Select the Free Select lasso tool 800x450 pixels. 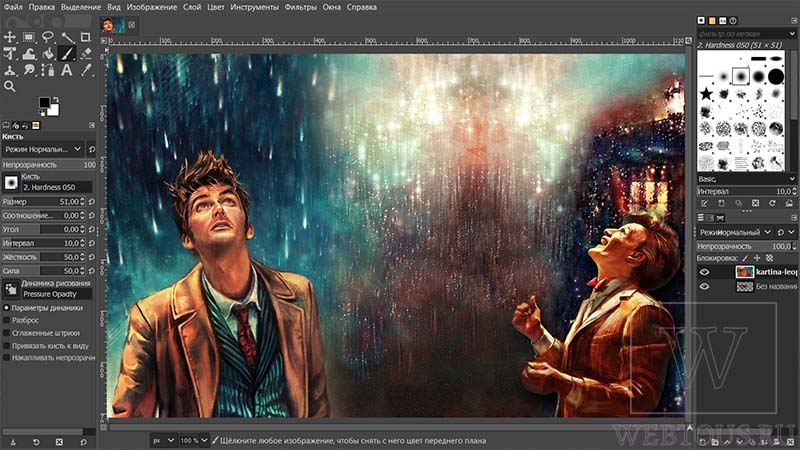[47, 37]
